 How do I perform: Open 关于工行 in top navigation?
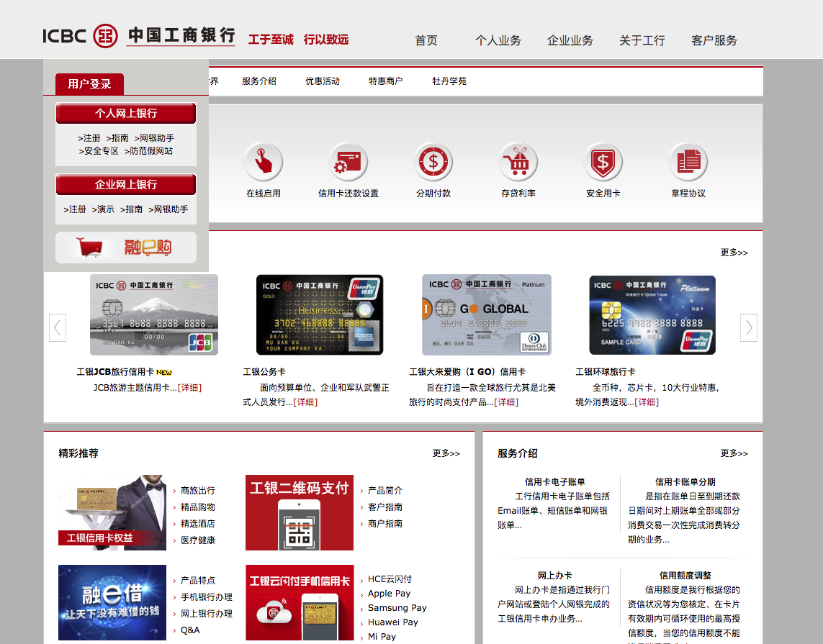point(642,40)
